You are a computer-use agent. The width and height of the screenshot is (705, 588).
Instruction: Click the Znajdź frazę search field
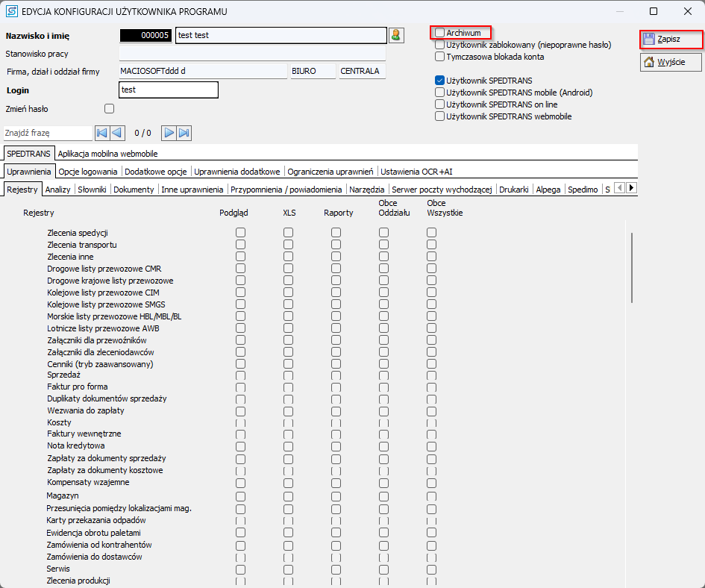point(47,133)
